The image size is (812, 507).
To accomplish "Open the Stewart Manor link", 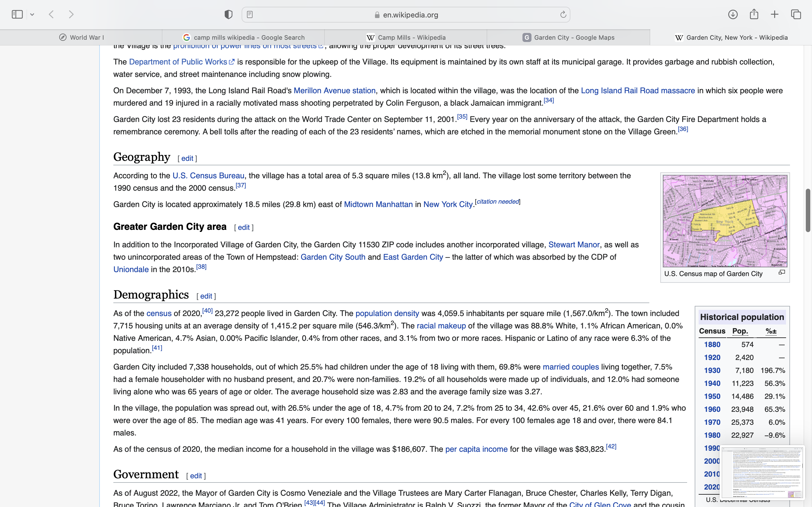I will 574,245.
